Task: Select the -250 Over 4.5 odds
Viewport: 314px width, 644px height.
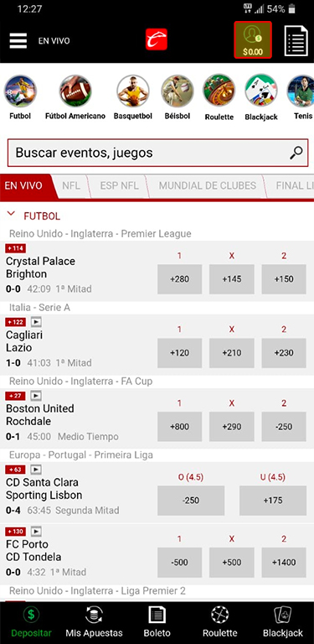Action: point(191,501)
